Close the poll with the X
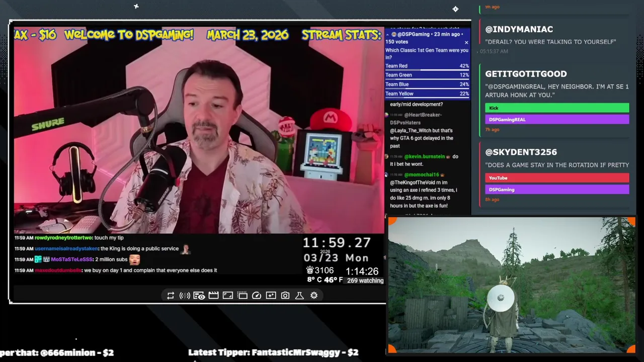The width and height of the screenshot is (644, 362). click(466, 43)
